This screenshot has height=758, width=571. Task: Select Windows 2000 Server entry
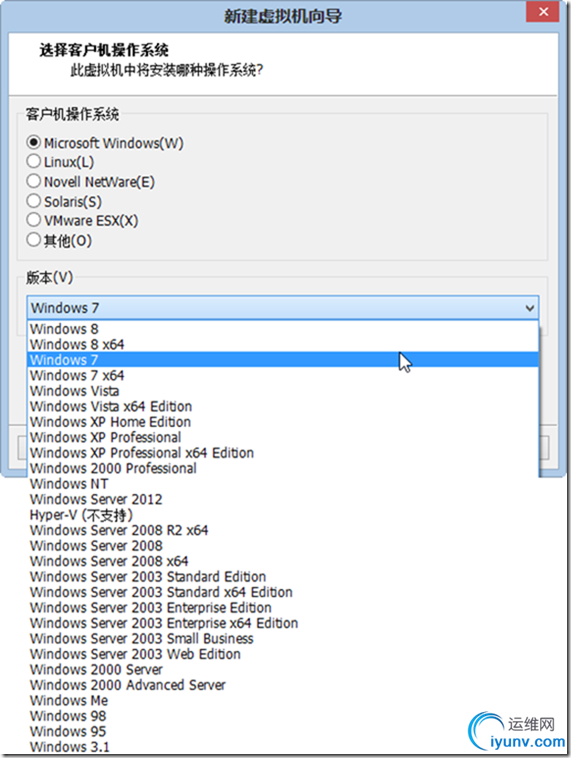tap(283, 669)
